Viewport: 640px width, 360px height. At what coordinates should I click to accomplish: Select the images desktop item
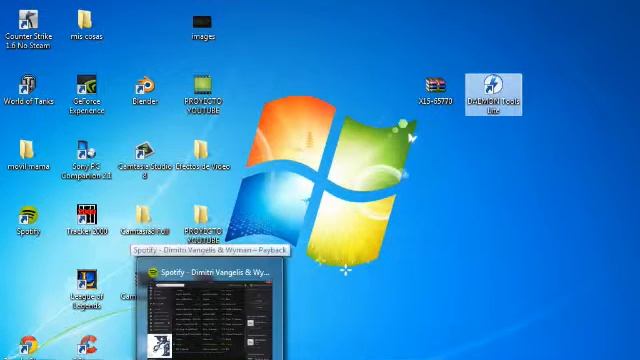click(203, 27)
